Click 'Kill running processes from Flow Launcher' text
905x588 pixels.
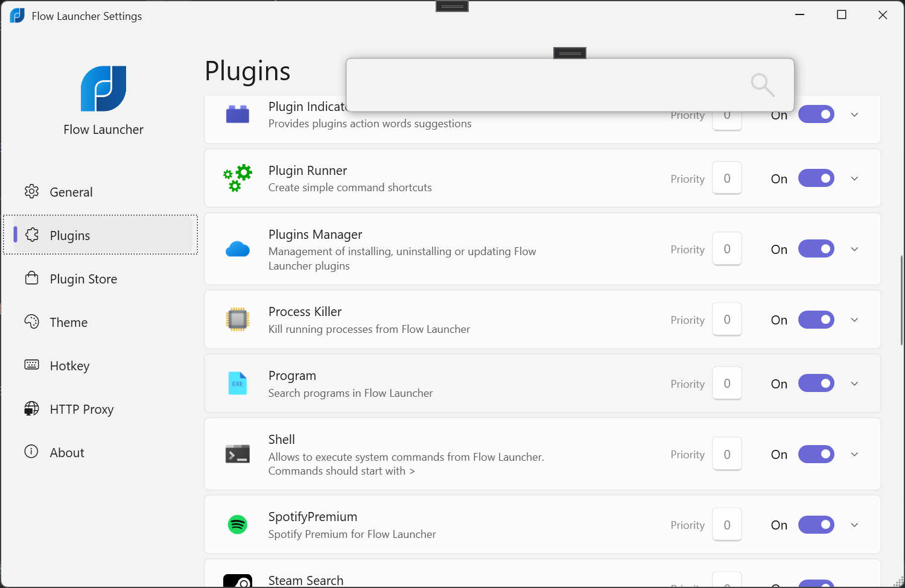[x=369, y=329]
